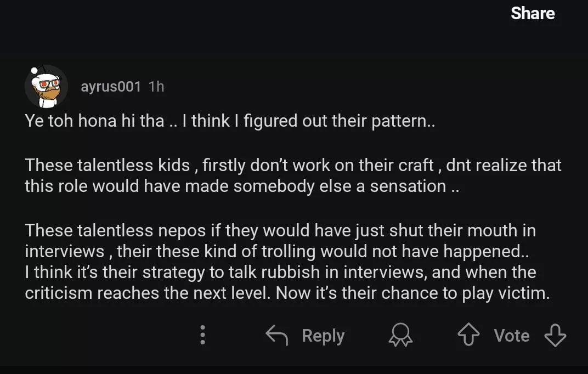Image resolution: width=588 pixels, height=374 pixels.
Task: Open the three-dot more options menu
Action: [x=202, y=335]
